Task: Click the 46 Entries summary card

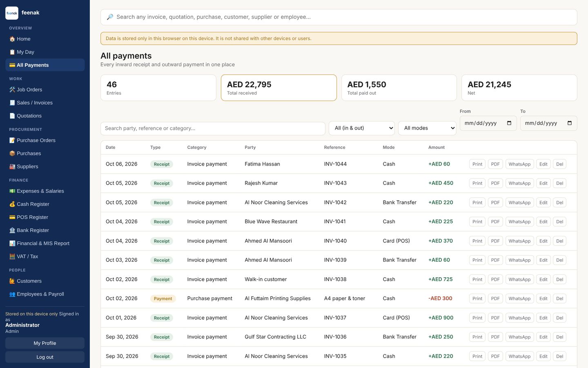Action: 158,88
